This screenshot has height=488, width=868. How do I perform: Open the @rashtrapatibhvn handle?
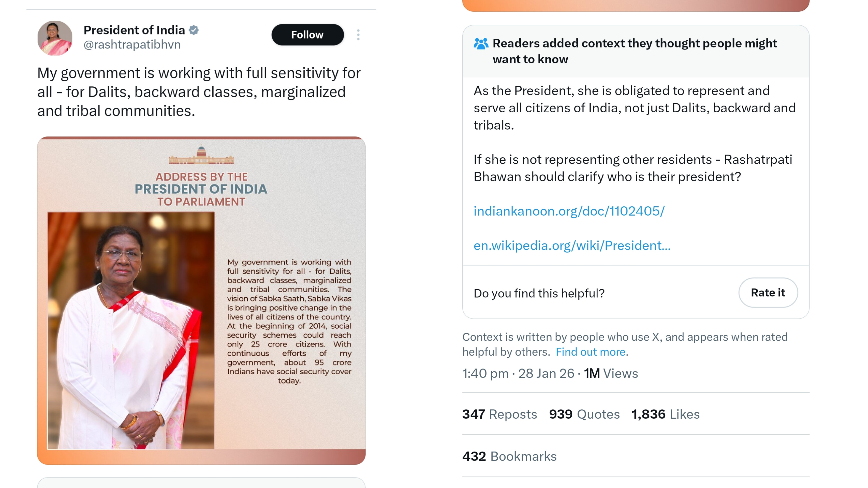tap(132, 45)
